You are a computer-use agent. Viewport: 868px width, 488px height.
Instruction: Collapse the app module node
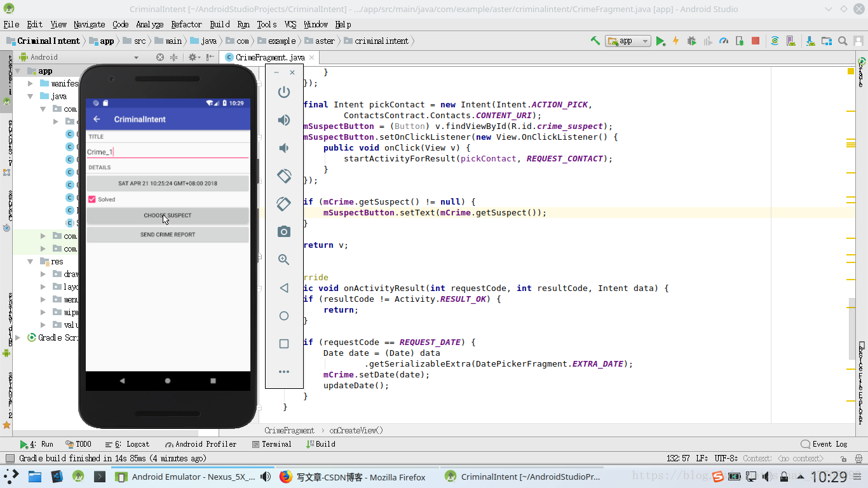pyautogui.click(x=18, y=71)
